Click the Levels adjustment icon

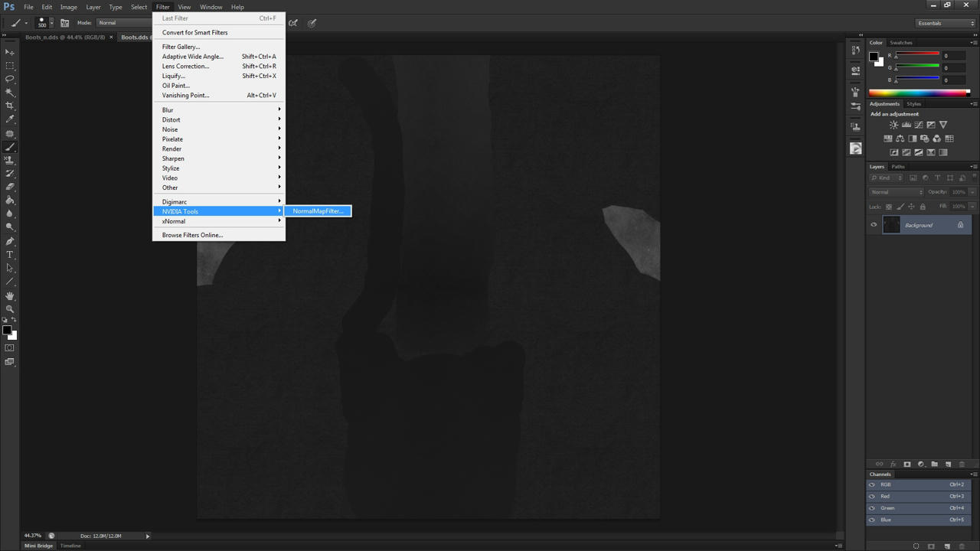pos(906,125)
